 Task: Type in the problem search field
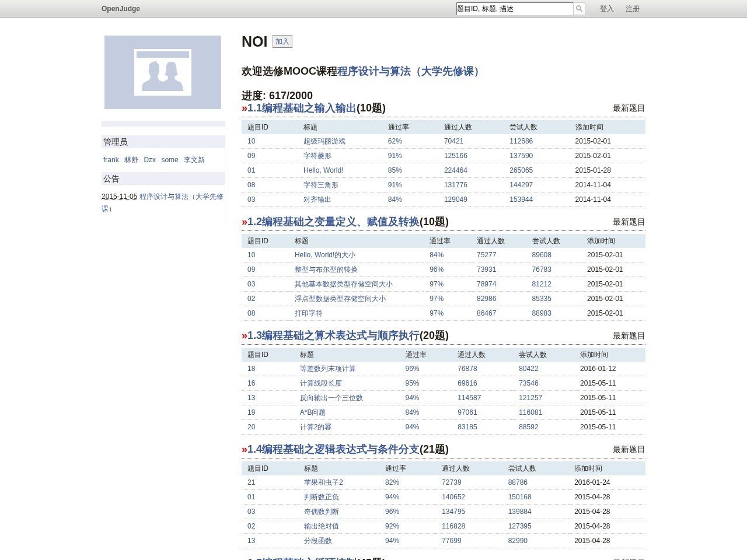point(514,9)
